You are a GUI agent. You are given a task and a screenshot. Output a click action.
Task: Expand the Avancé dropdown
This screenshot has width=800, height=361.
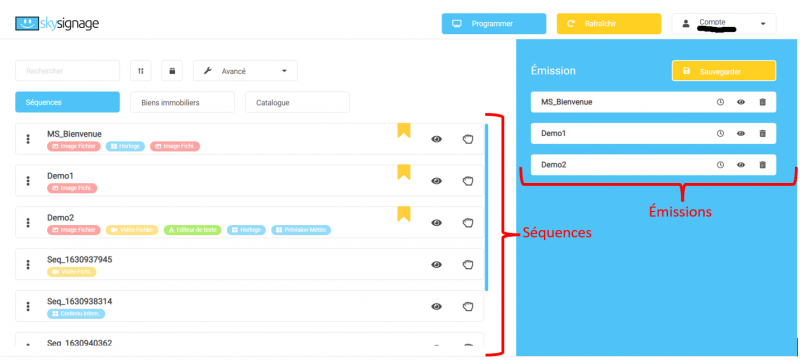click(245, 71)
